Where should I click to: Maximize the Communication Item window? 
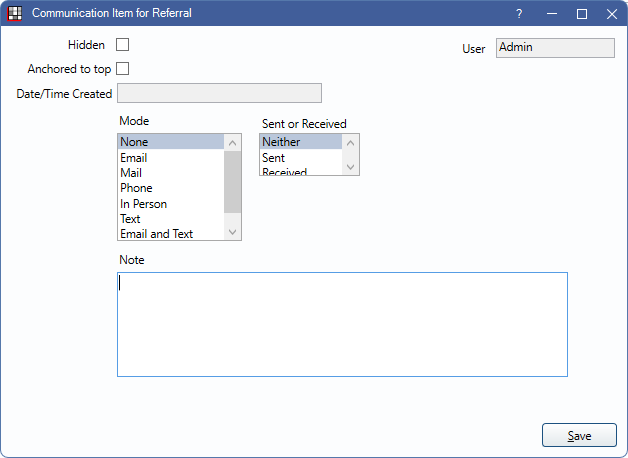(x=582, y=14)
